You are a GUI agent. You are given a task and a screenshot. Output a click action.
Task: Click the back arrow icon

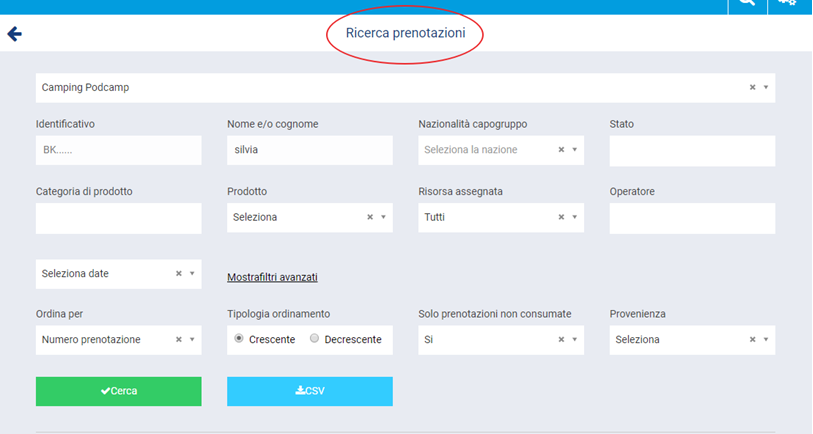point(14,34)
